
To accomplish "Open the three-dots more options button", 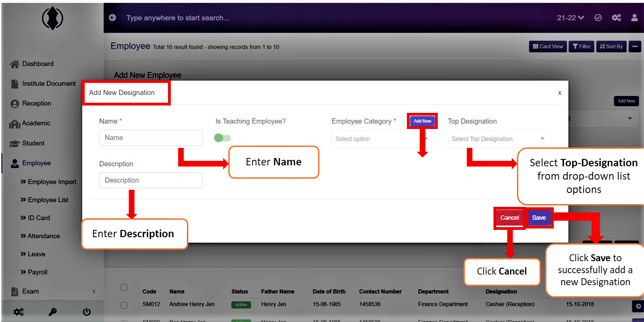I will [x=635, y=47].
